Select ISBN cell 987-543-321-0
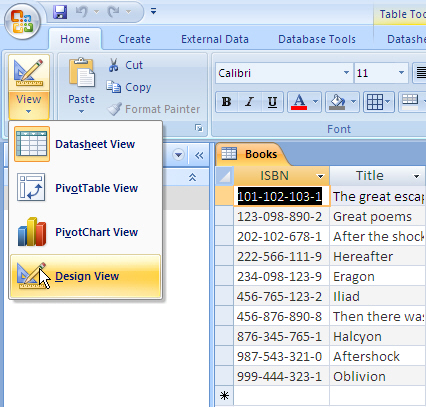 coord(282,357)
